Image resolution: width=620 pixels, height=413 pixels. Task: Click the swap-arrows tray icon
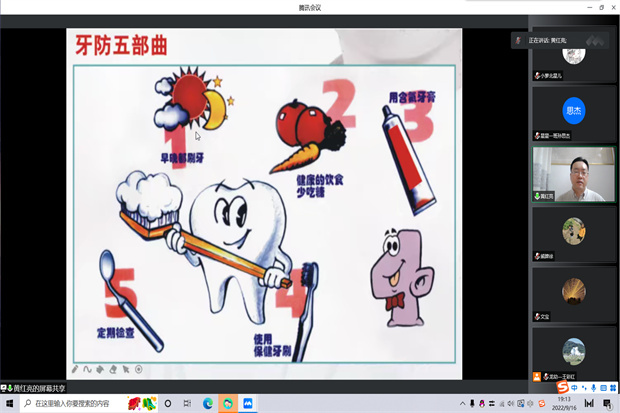click(491, 404)
